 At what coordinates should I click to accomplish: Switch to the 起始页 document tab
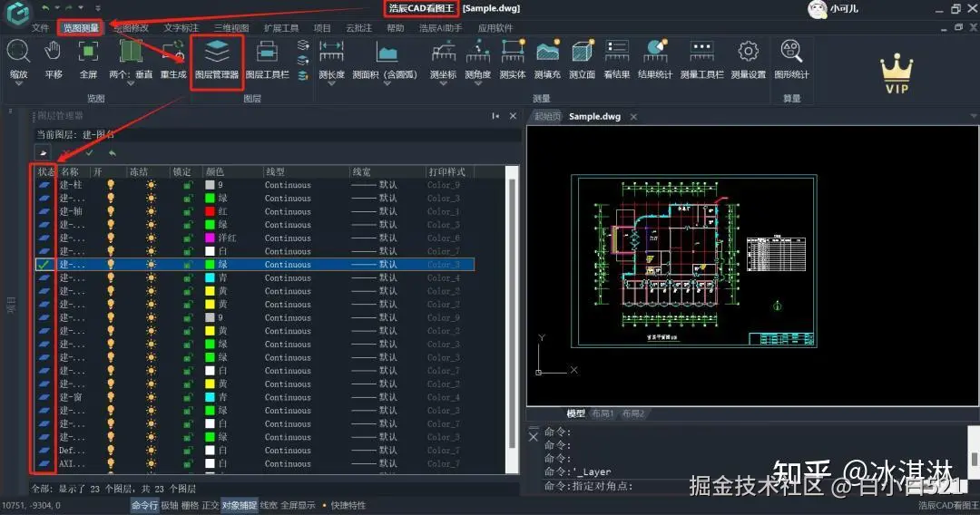pos(548,116)
